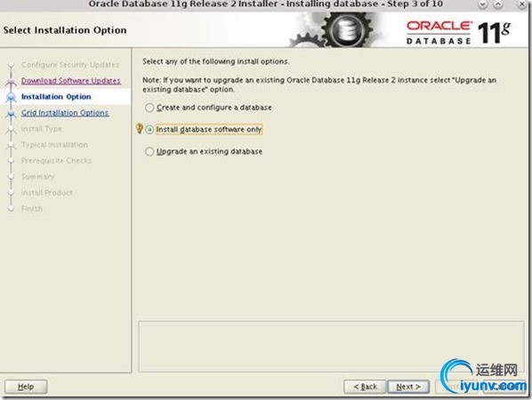Click the Installation Option step marker icon
This screenshot has height=400, width=532.
(11, 98)
